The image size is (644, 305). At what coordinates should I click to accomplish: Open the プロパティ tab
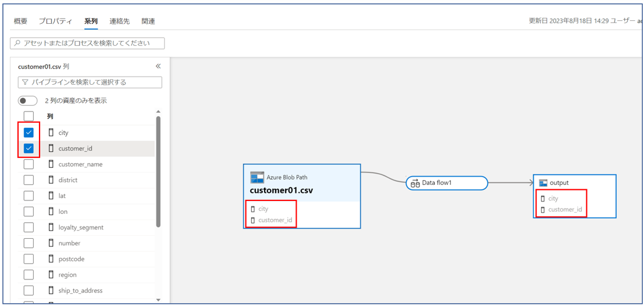[55, 21]
